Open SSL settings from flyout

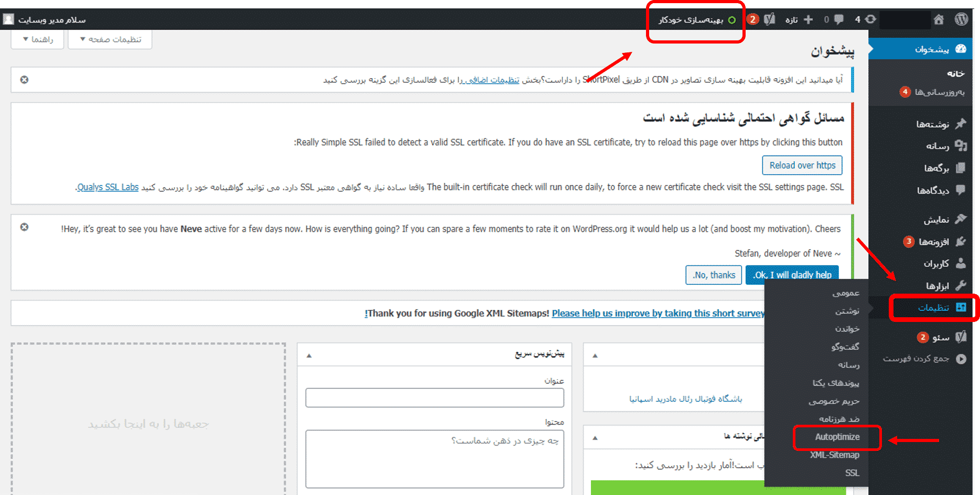tap(852, 473)
